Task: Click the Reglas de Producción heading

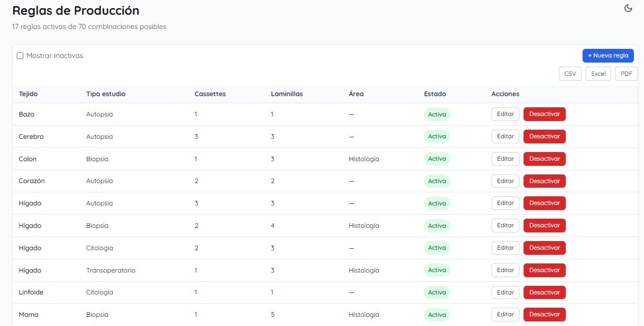Action: (x=76, y=11)
